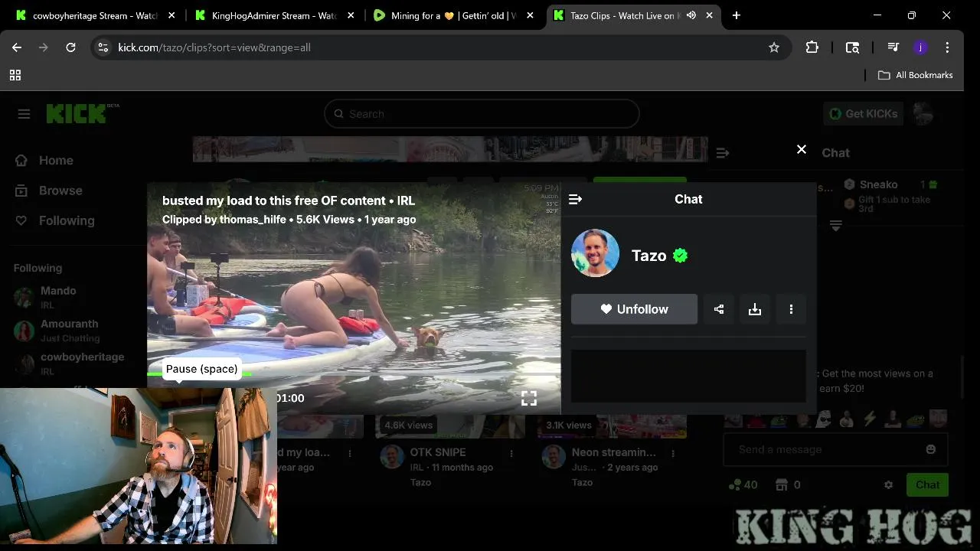Open the Chrome profile avatar

point(920,47)
